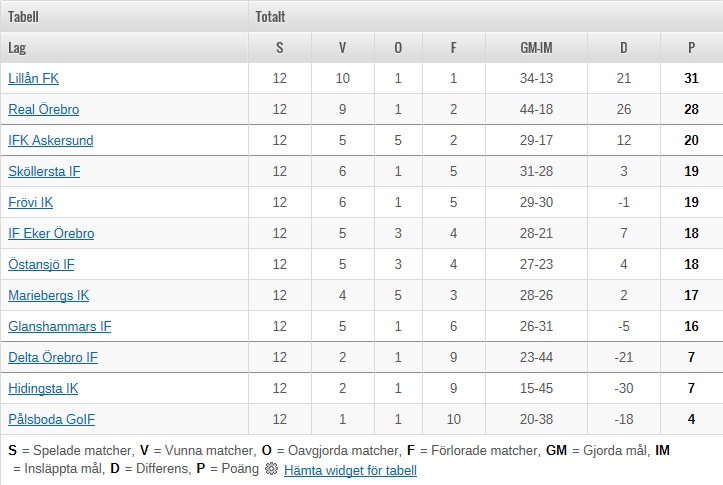The image size is (723, 485).
Task: Click Glanshammars IF team link
Action: (59, 326)
